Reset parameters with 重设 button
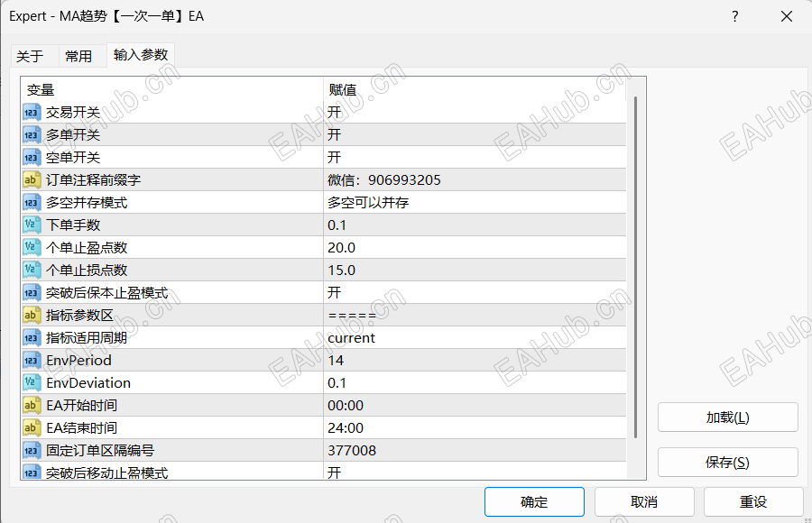812x523 pixels. pyautogui.click(x=753, y=501)
